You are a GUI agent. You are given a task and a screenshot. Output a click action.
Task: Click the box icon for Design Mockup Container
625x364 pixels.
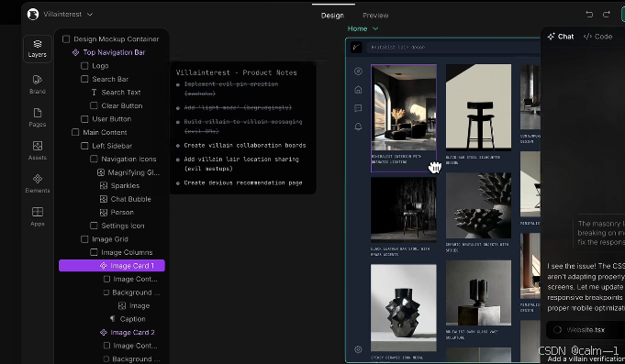[66, 39]
